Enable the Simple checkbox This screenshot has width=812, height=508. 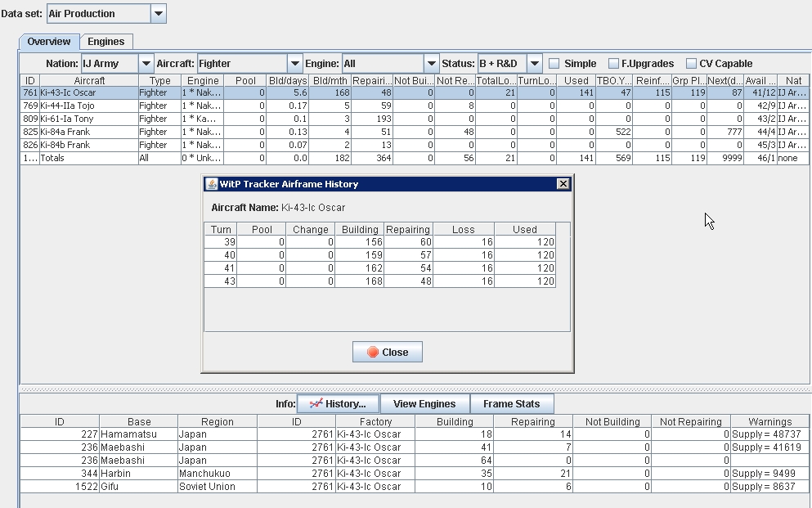coord(553,63)
